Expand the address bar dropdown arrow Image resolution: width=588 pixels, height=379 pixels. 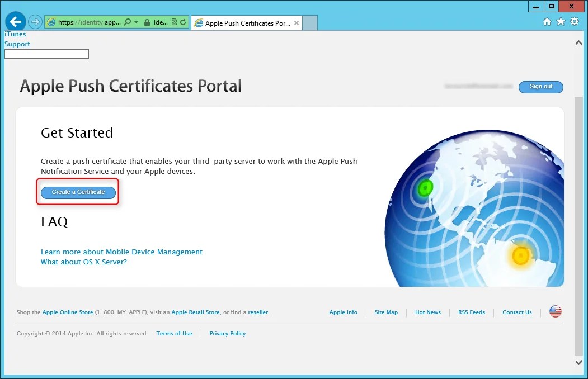pyautogui.click(x=136, y=22)
